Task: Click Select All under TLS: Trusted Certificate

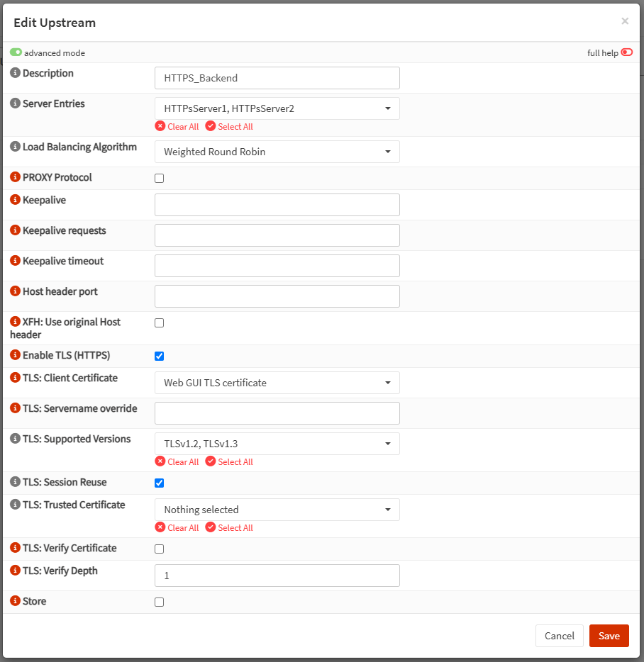Action: (229, 527)
